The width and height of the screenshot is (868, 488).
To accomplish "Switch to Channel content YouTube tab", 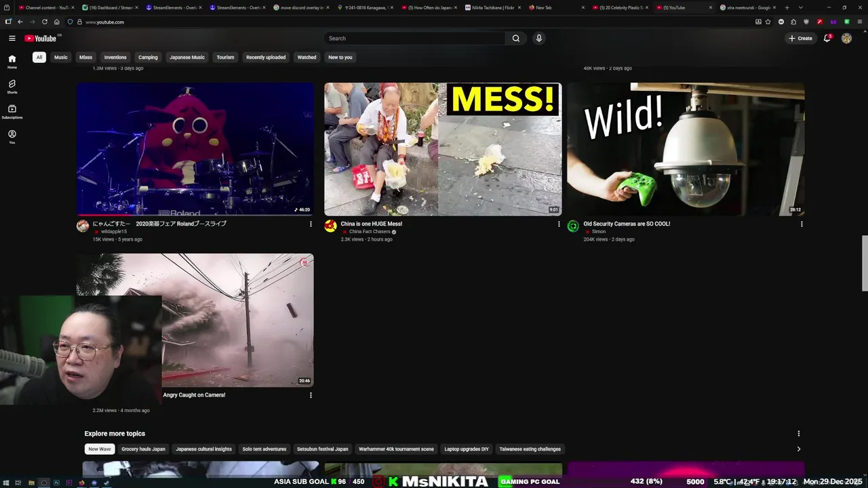I will [46, 7].
